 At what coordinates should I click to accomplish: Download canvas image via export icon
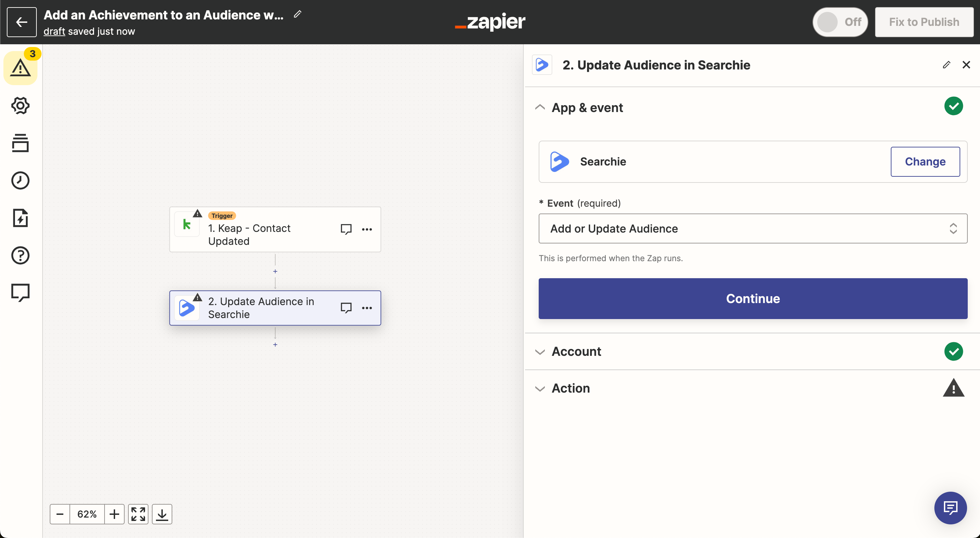(x=162, y=514)
